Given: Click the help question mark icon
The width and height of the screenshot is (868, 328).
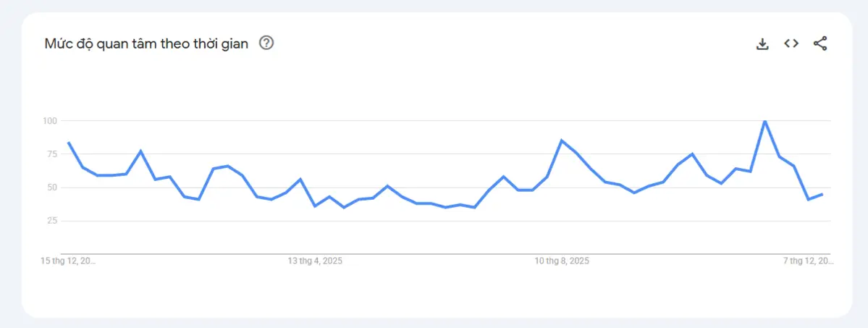Looking at the screenshot, I should [266, 43].
